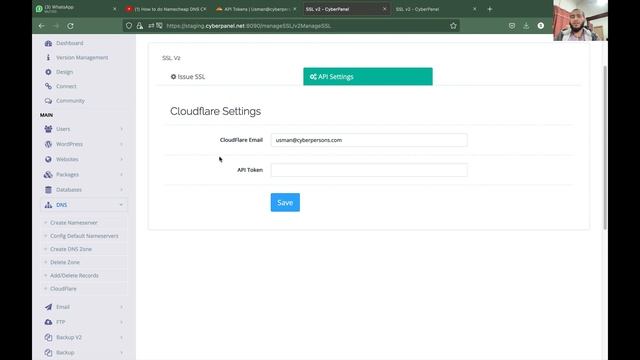This screenshot has width=640, height=360.
Task: Expand the Websites menu chevron
Action: pyautogui.click(x=122, y=159)
